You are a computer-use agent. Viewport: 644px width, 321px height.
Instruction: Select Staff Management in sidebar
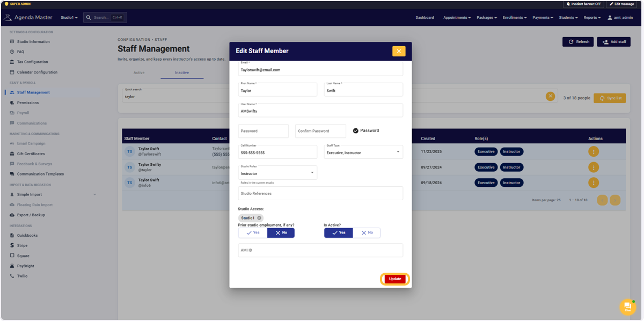tap(33, 92)
